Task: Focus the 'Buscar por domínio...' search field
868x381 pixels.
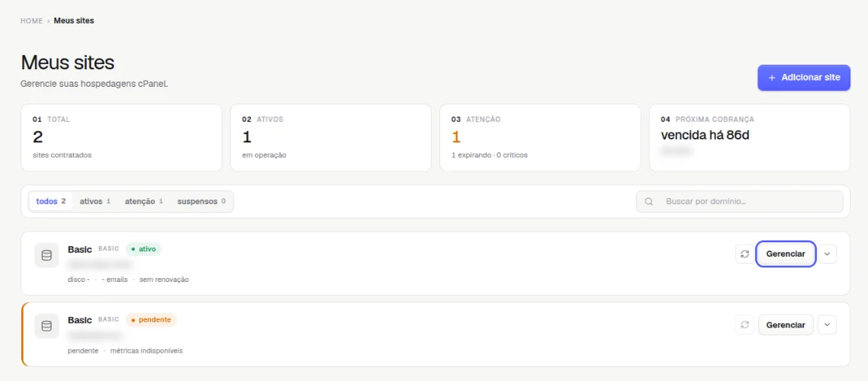Action: click(x=739, y=202)
